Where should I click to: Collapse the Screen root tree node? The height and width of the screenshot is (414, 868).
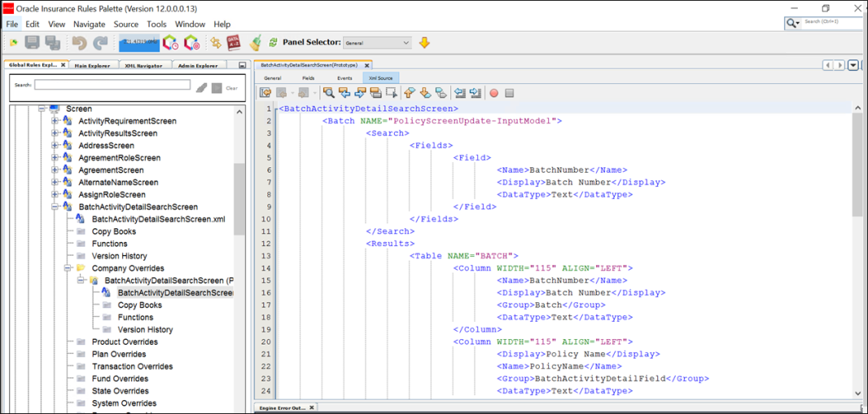[x=42, y=108]
